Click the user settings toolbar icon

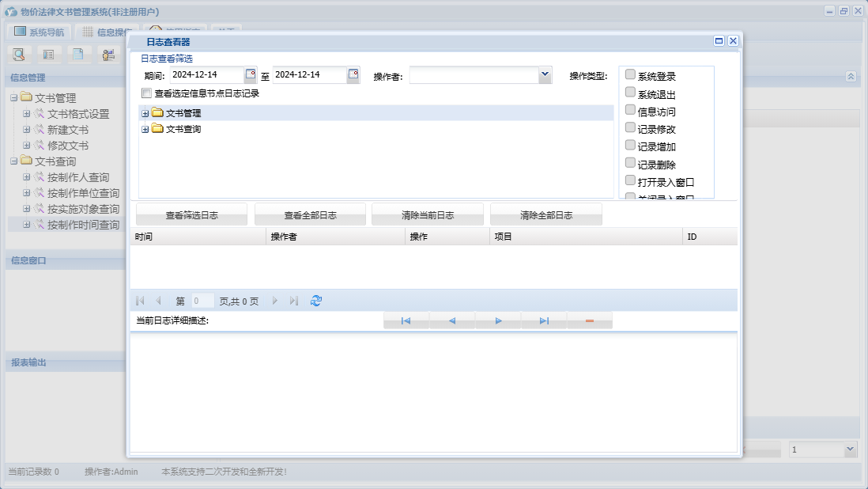pyautogui.click(x=108, y=55)
